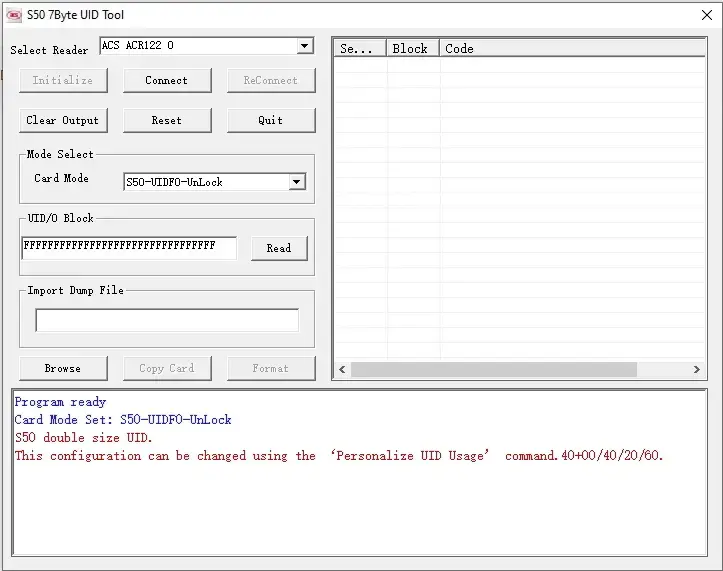Expand the Card Mode combo box
The image size is (723, 571).
(296, 182)
